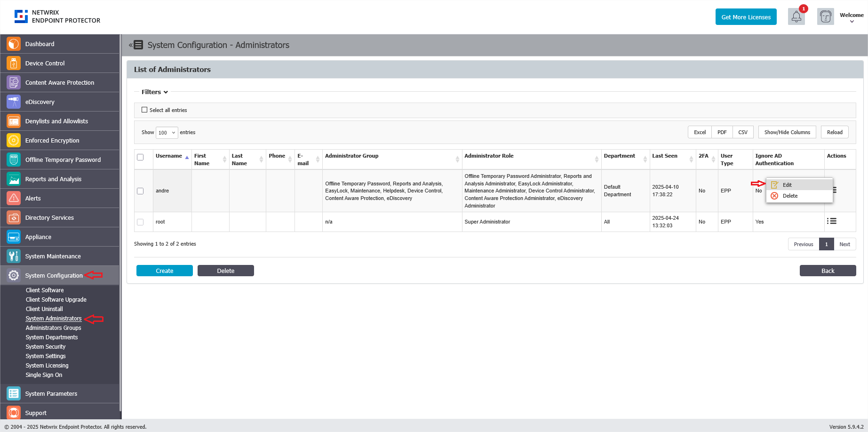
Task: Choose Delete from the context menu
Action: tap(789, 196)
